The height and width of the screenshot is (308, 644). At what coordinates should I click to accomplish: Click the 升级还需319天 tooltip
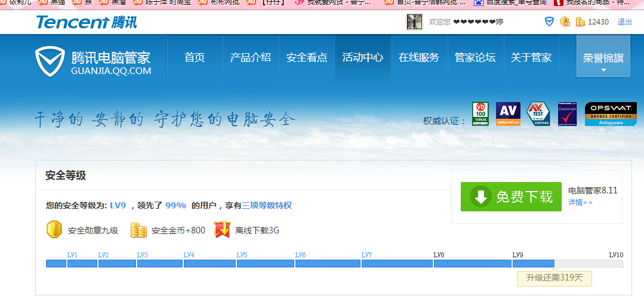(554, 278)
